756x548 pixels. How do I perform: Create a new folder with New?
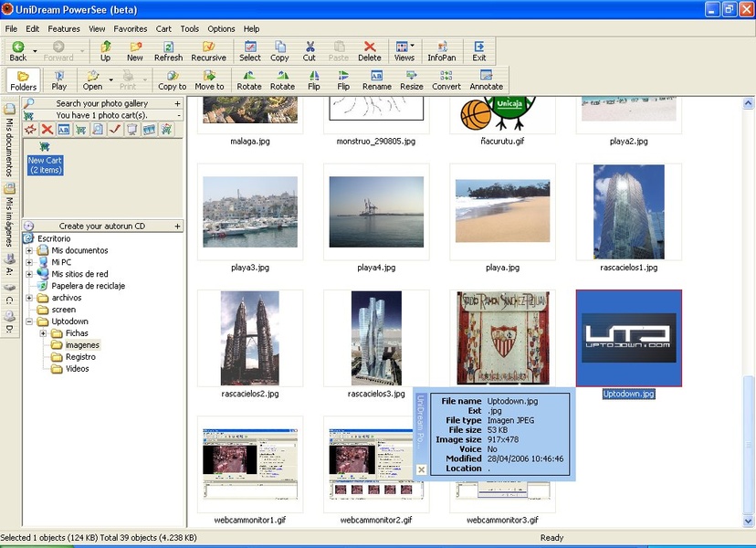click(135, 50)
